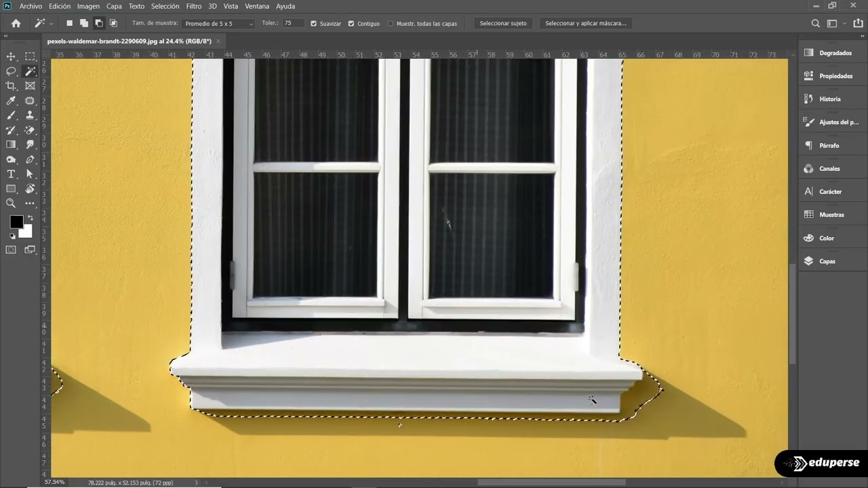Toggle the Contiguo checkbox
The height and width of the screenshot is (488, 868).
tap(351, 23)
